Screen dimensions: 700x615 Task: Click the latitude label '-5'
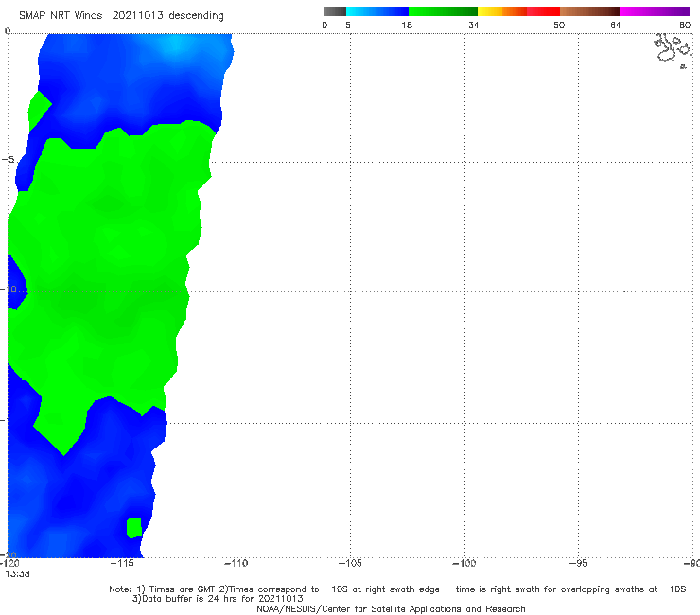8,160
